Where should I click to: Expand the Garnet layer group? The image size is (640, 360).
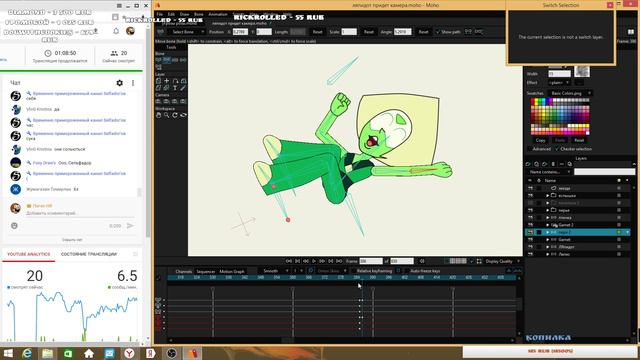coord(548,239)
